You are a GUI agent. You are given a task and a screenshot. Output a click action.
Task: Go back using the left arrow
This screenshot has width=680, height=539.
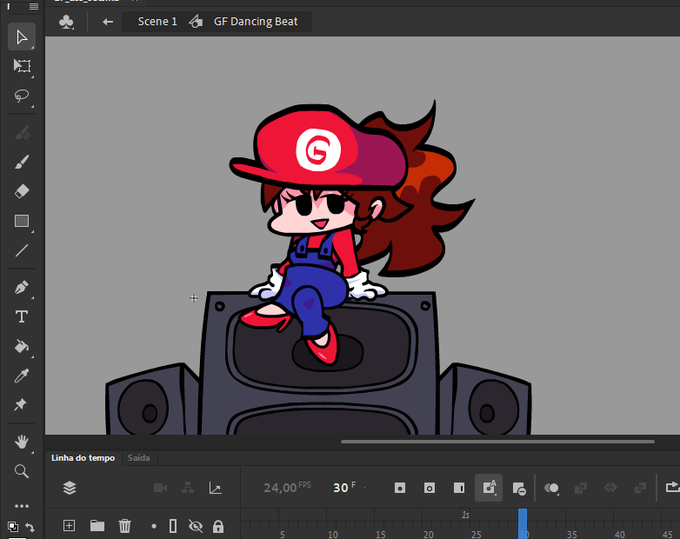coord(108,22)
